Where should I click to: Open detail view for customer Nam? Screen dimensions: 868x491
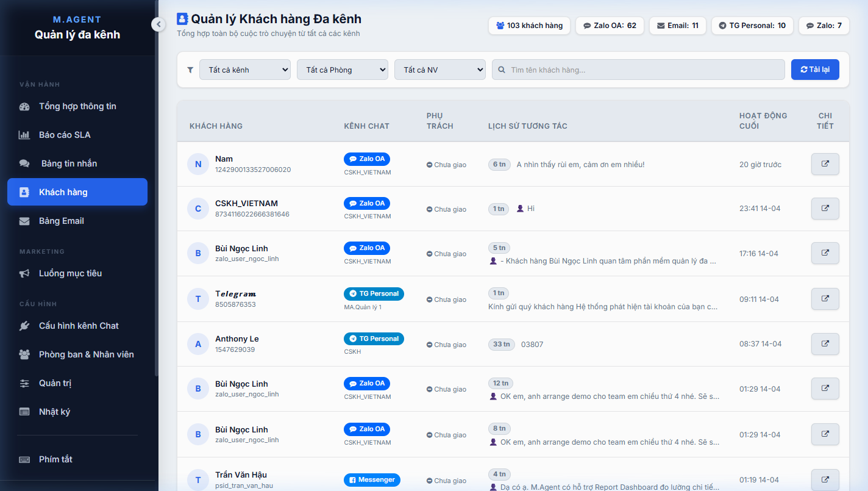[x=825, y=164]
